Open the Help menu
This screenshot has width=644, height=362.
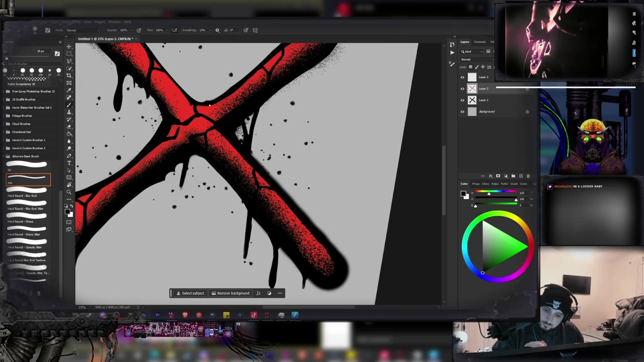point(127,22)
